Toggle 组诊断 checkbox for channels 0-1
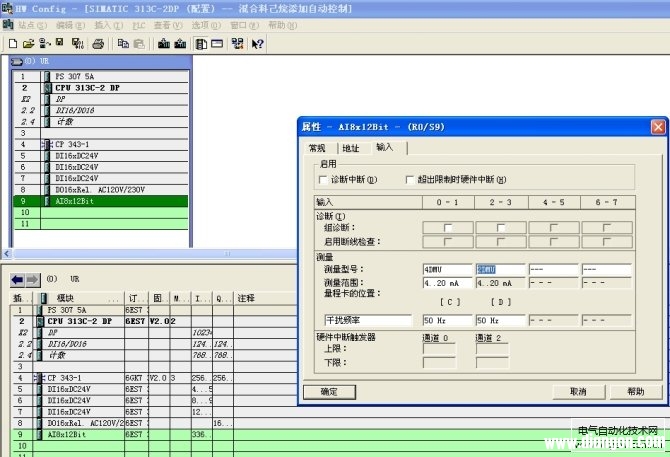The height and width of the screenshot is (457, 670). pos(446,229)
